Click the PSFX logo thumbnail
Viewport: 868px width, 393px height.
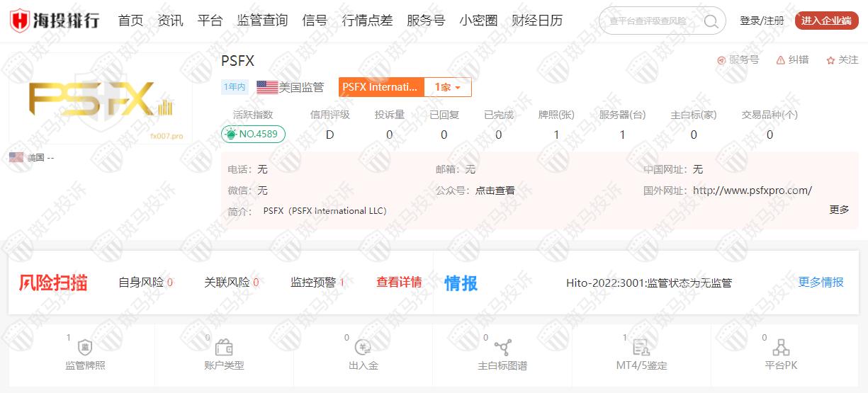[101, 101]
